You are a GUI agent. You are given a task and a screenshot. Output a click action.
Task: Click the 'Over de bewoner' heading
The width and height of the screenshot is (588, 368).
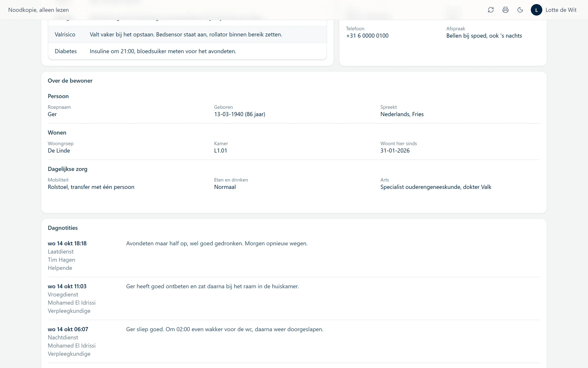click(x=70, y=81)
